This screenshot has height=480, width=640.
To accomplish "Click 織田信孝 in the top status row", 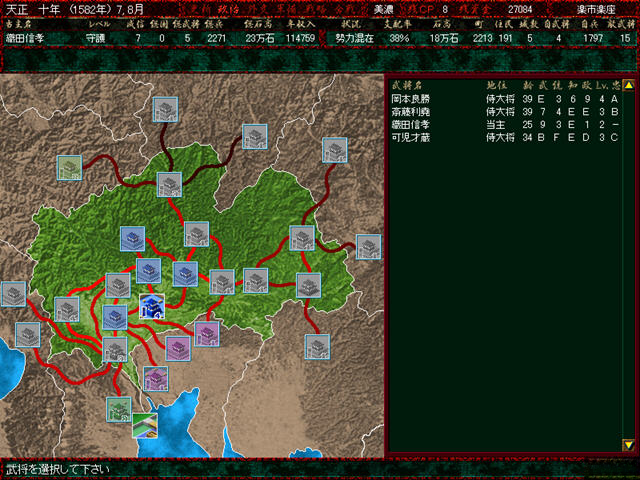I will coord(24,39).
